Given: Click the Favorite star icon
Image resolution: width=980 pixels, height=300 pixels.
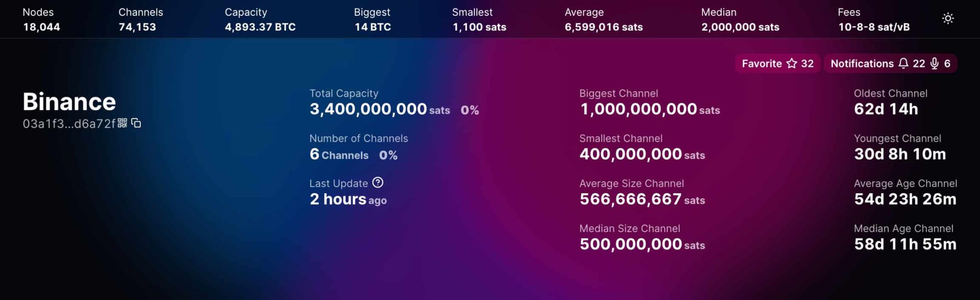Looking at the screenshot, I should pos(792,64).
